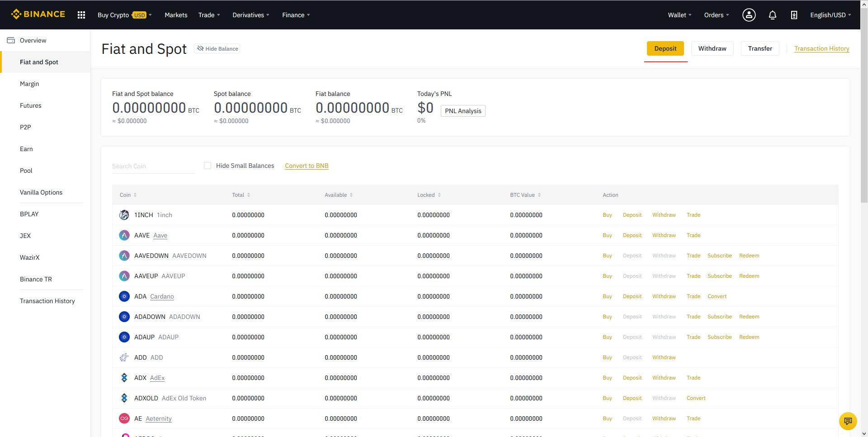The width and height of the screenshot is (868, 437).
Task: Open the user account profile icon
Action: 749,15
